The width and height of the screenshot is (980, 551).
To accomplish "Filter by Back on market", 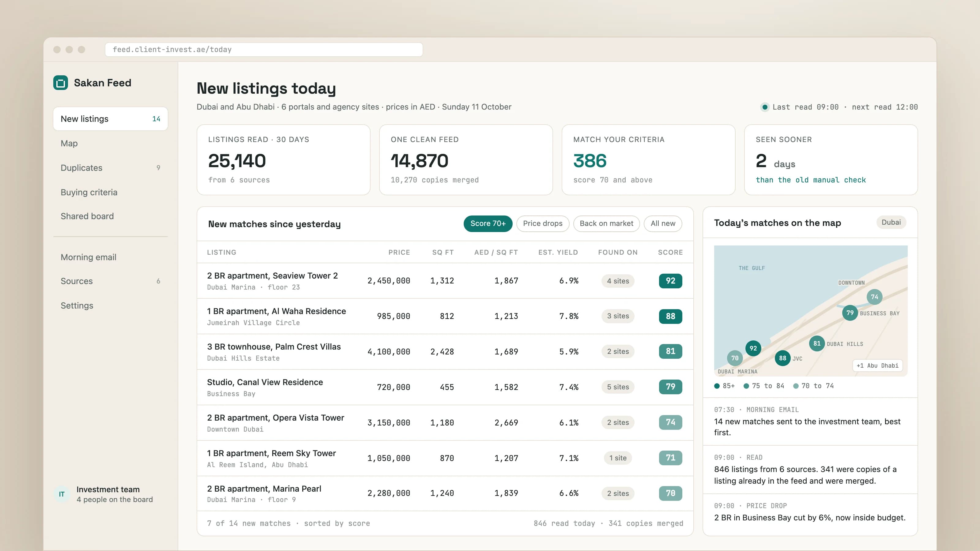I will coord(606,223).
